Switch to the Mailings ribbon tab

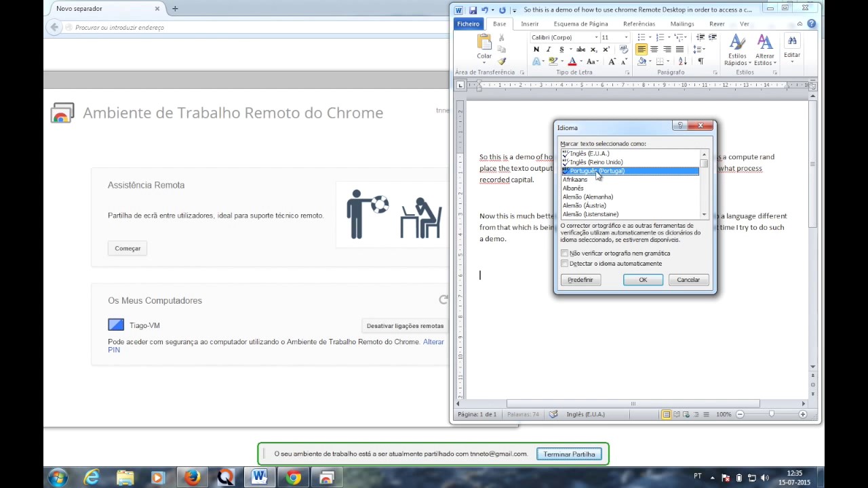[682, 24]
